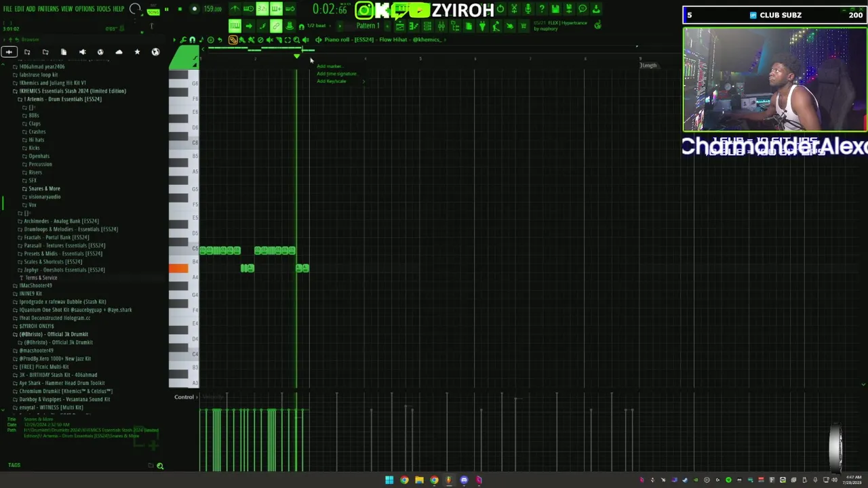
Task: Toggle typing keyboard to piano icon
Action: point(235,26)
